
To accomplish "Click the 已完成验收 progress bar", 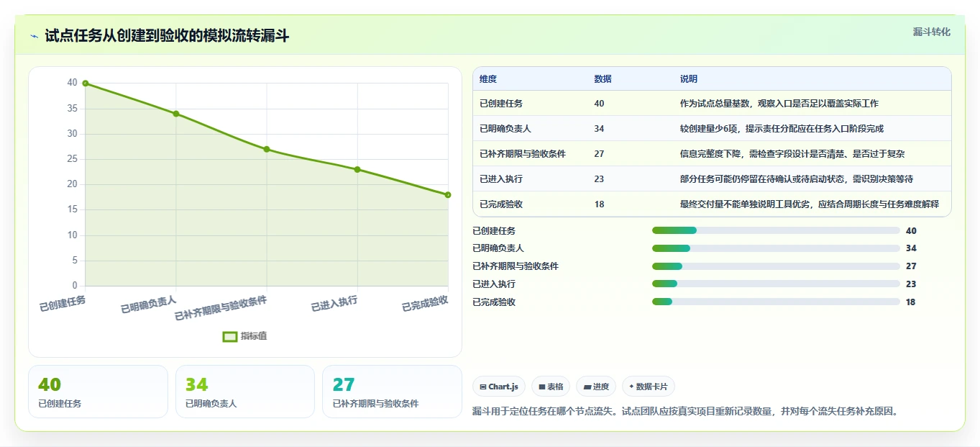I will (x=776, y=302).
